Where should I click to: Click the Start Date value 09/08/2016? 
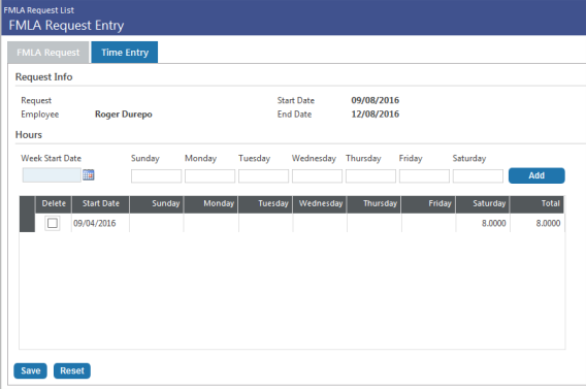click(x=375, y=100)
